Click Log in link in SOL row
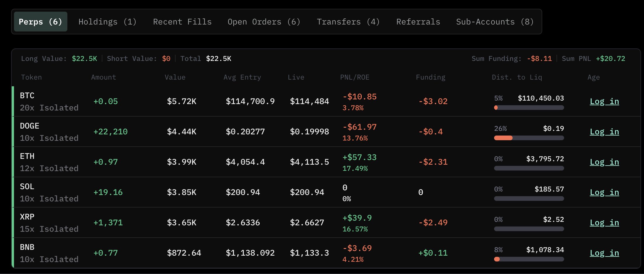 [604, 192]
